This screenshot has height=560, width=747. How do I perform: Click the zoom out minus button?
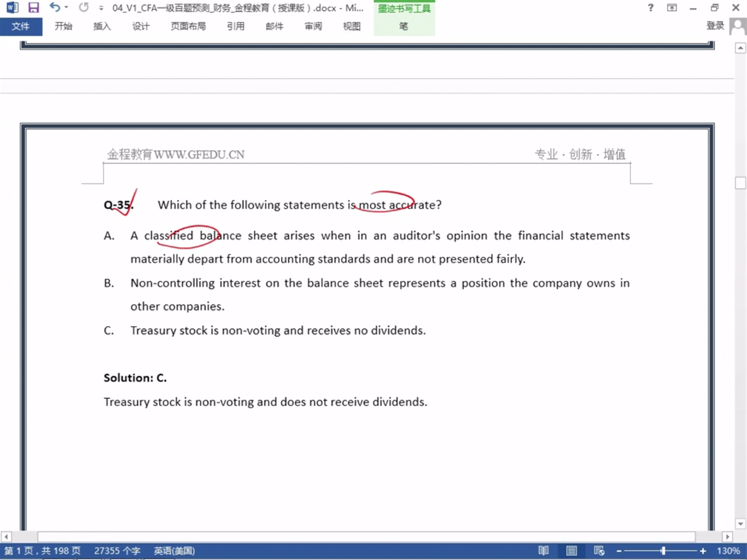pos(619,551)
